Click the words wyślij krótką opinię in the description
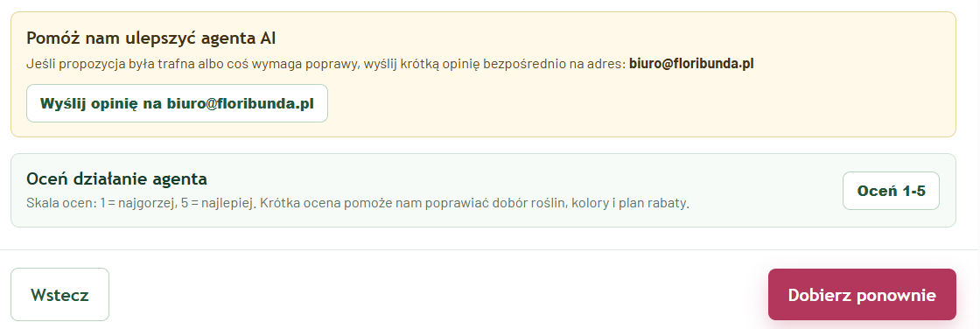The image size is (980, 329). point(421,64)
